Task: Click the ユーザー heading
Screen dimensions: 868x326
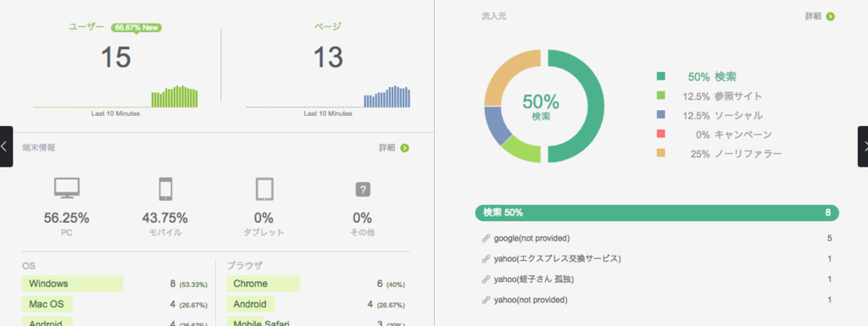Action: pyautogui.click(x=86, y=26)
